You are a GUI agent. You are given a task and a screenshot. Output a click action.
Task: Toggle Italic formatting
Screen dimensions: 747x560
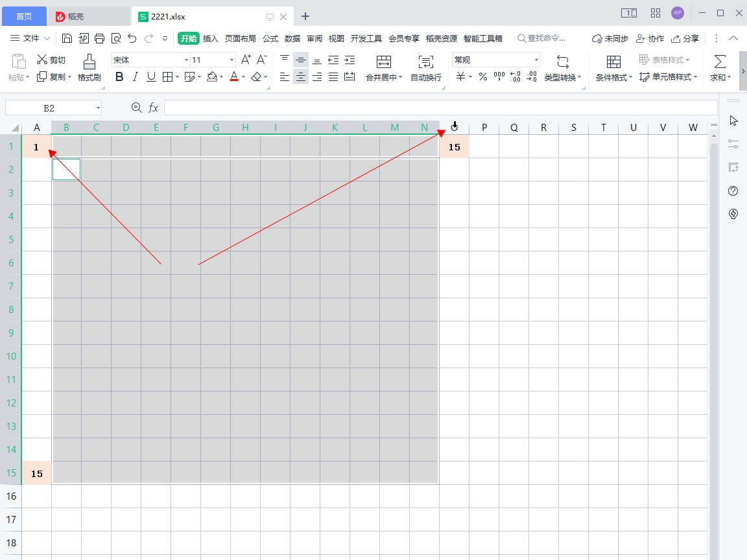coord(136,76)
